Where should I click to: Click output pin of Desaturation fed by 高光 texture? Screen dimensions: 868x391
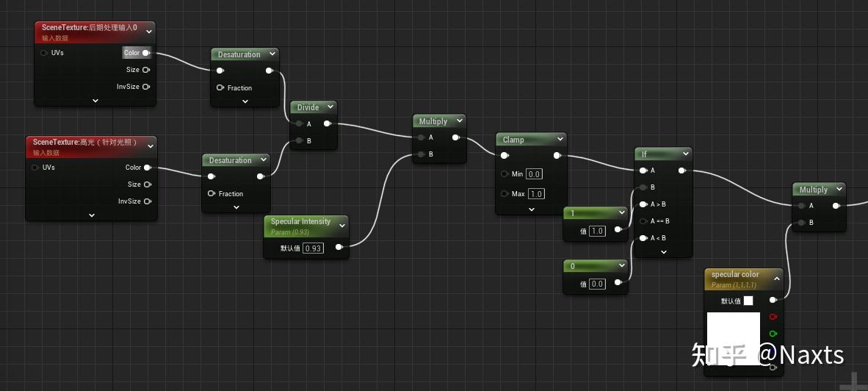tap(260, 176)
